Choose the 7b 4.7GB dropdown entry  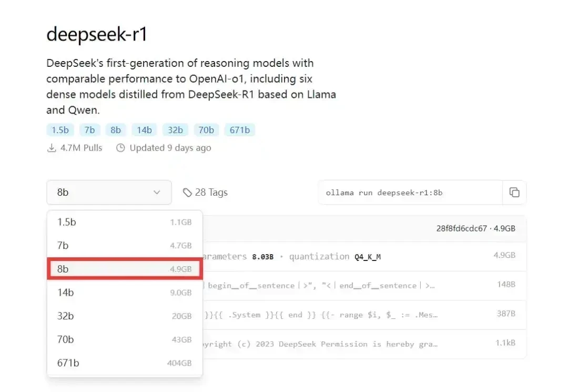(125, 246)
